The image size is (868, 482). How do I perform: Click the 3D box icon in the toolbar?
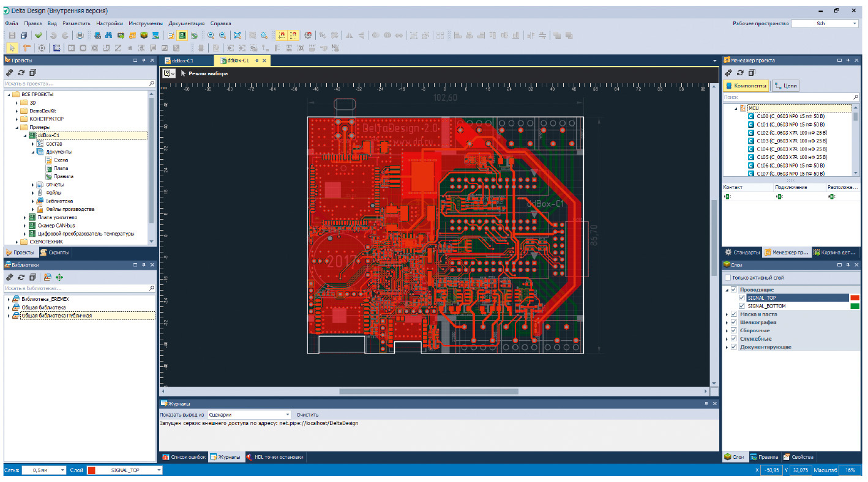[144, 35]
